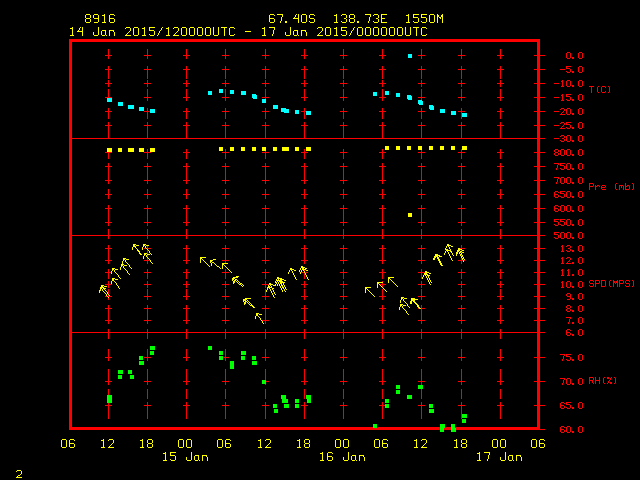Click the "-10.0" temperature tick label
Screen dimensions: 640x480
pyautogui.click(x=569, y=84)
